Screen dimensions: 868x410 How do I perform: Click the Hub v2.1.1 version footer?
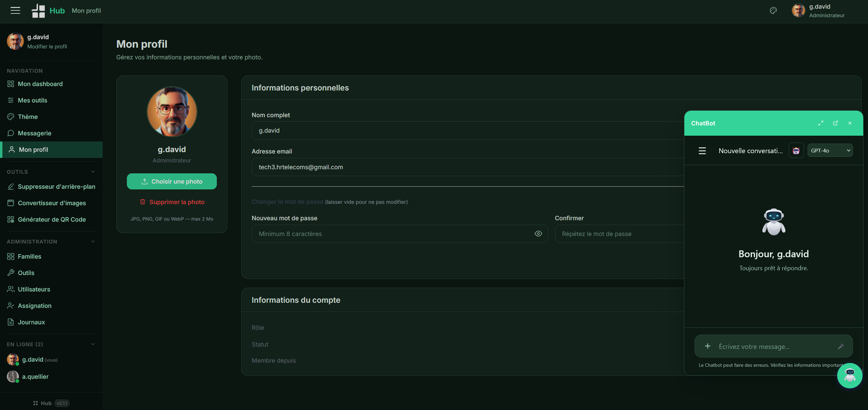click(51, 403)
